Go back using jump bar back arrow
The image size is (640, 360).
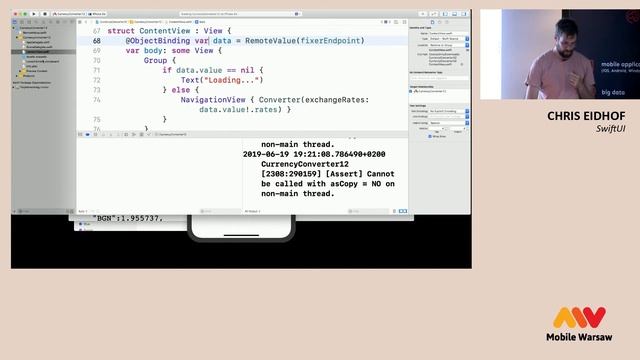point(86,22)
